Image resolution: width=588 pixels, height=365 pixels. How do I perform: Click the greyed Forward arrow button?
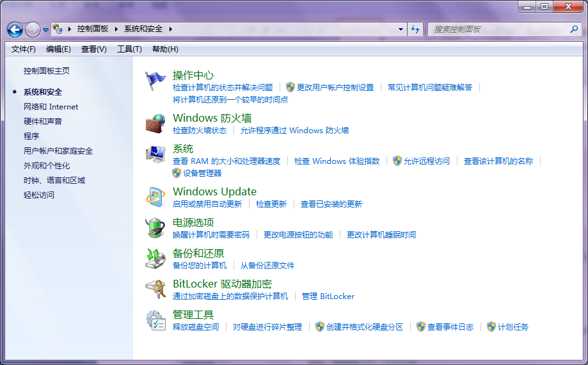(33, 29)
